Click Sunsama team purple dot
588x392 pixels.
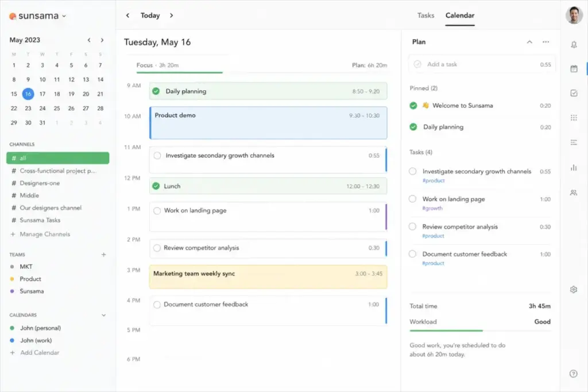point(12,291)
